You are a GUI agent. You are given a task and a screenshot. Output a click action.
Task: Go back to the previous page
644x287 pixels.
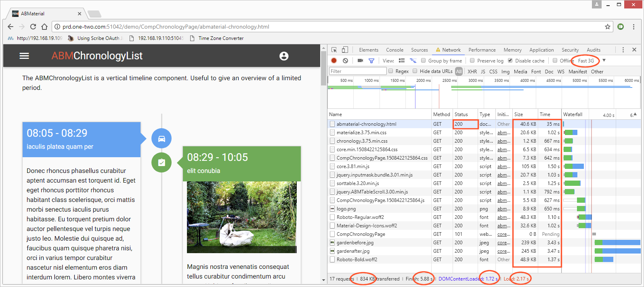[x=10, y=27]
